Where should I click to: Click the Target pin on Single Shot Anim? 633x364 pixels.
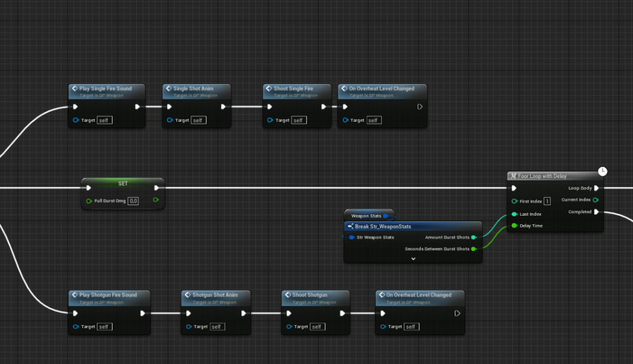tap(170, 120)
